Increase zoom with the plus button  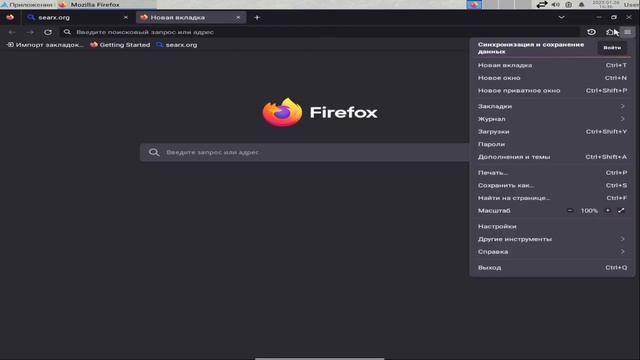pos(608,211)
